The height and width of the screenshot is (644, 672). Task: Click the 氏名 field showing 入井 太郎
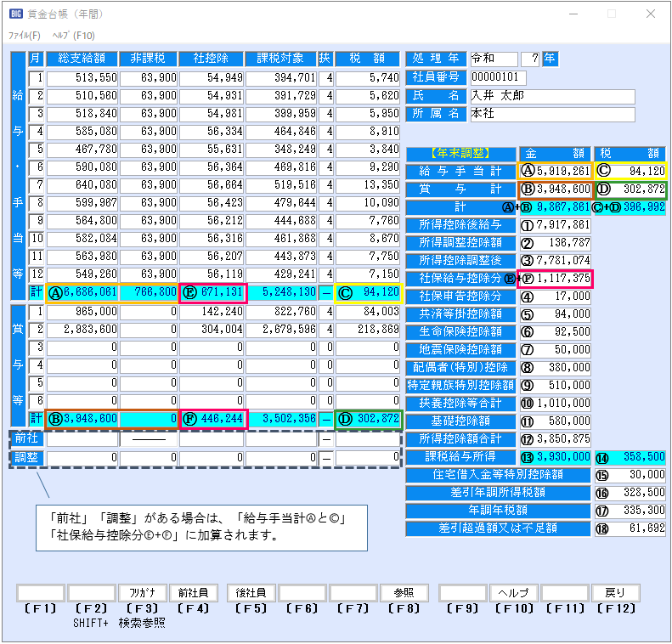point(551,95)
